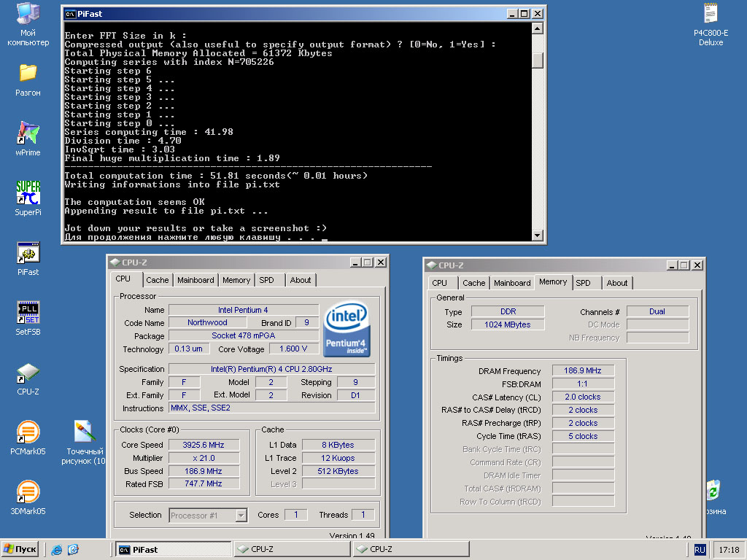The width and height of the screenshot is (747, 560).
Task: Click the Core Voltage 1.600 V field
Action: [x=293, y=349]
